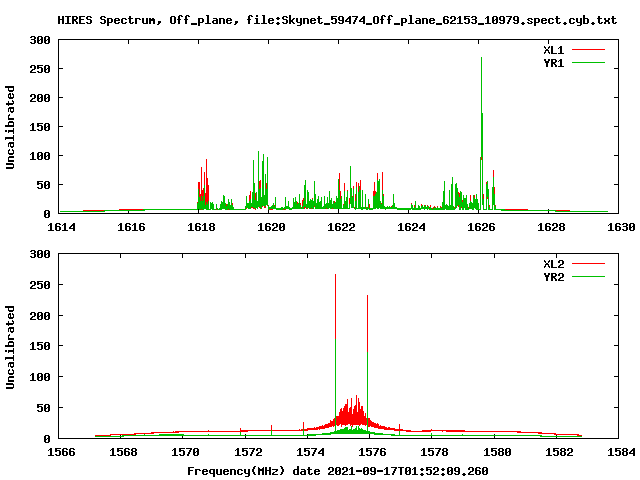Click the 1580 x-axis tick label
The image size is (640, 480).
(x=497, y=452)
